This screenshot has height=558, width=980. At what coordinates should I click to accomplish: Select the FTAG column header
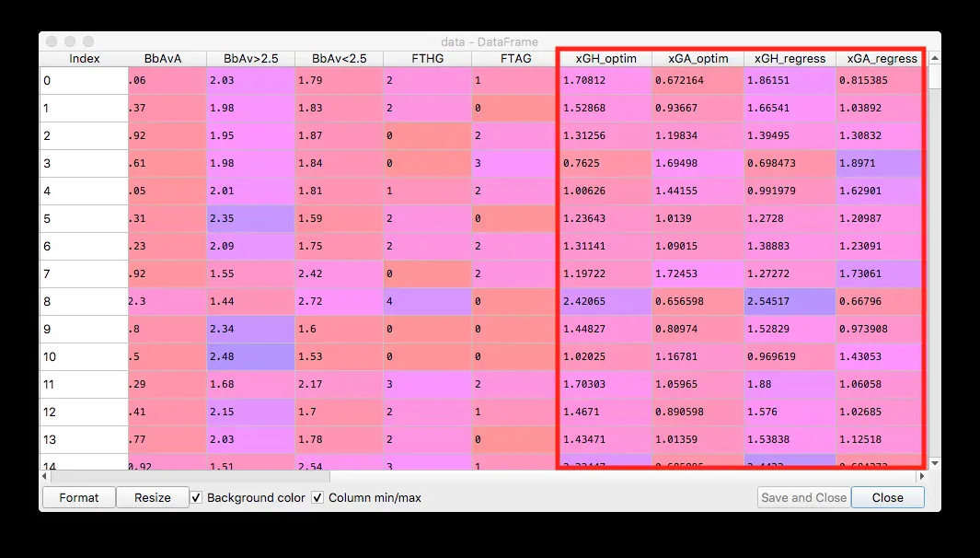point(515,59)
